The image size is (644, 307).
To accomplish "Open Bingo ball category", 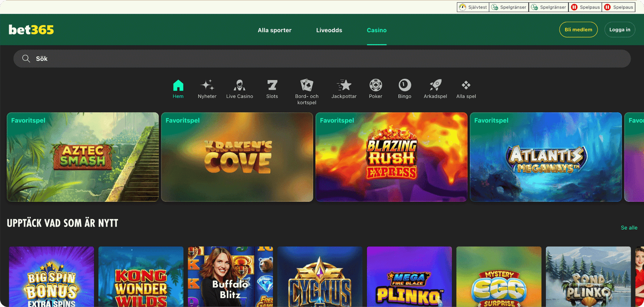I will 405,89.
